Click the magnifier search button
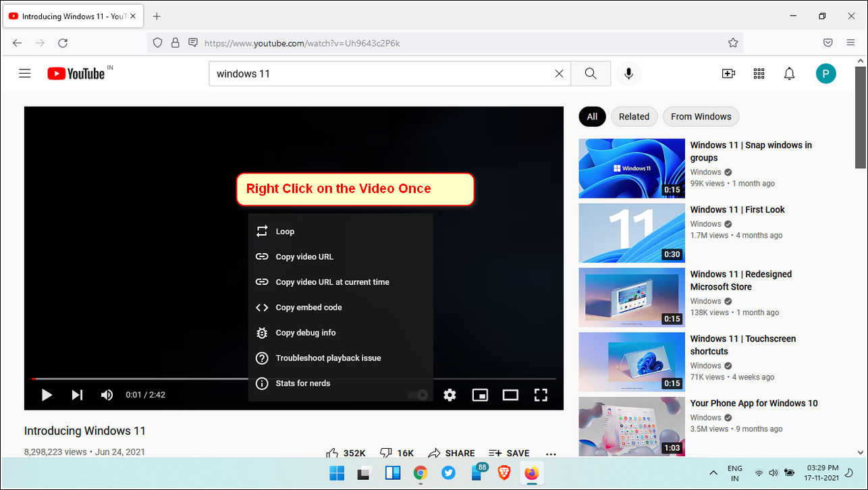 591,74
